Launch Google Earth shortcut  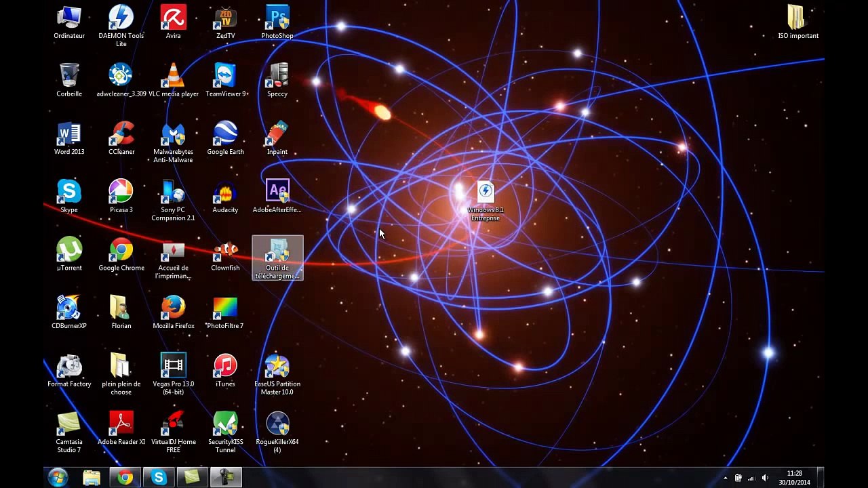click(x=225, y=139)
